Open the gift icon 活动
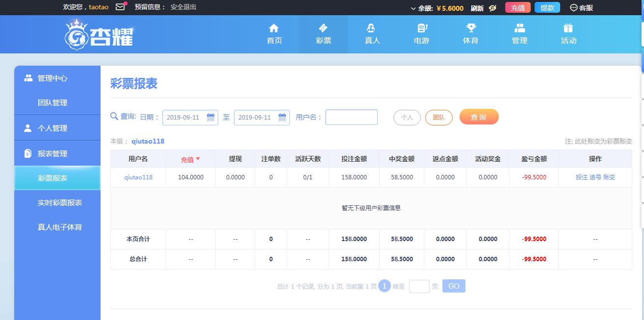The image size is (644, 320). [568, 28]
